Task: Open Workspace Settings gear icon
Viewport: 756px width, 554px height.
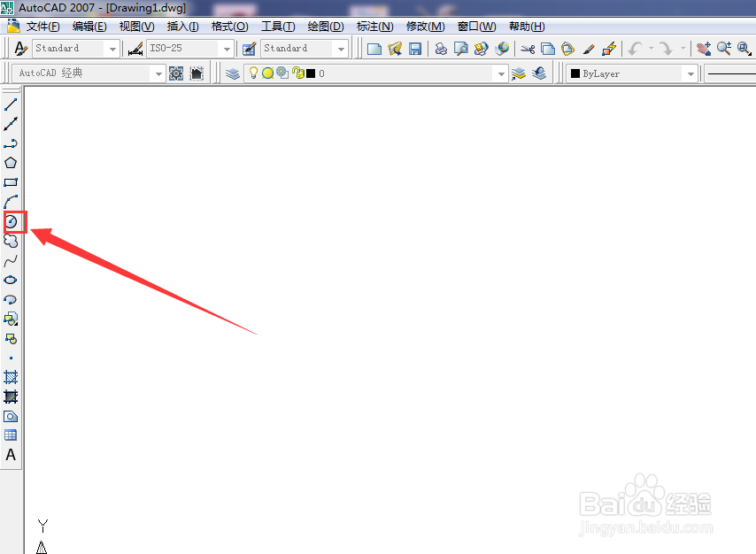Action: click(x=176, y=73)
